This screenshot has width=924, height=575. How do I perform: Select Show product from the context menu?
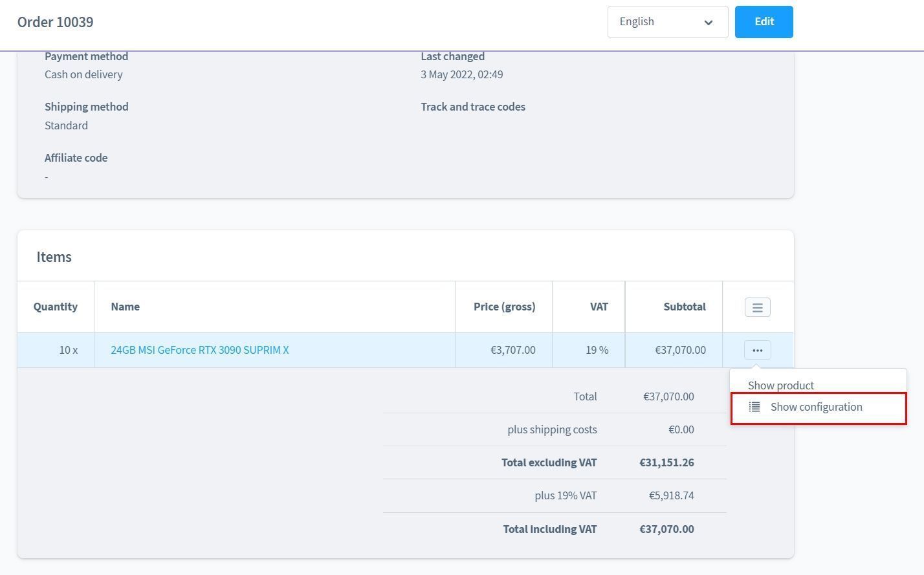[781, 385]
